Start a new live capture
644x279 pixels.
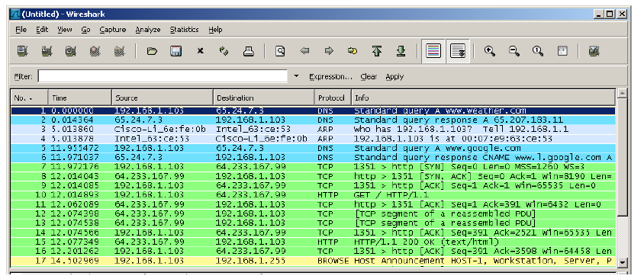[71, 51]
